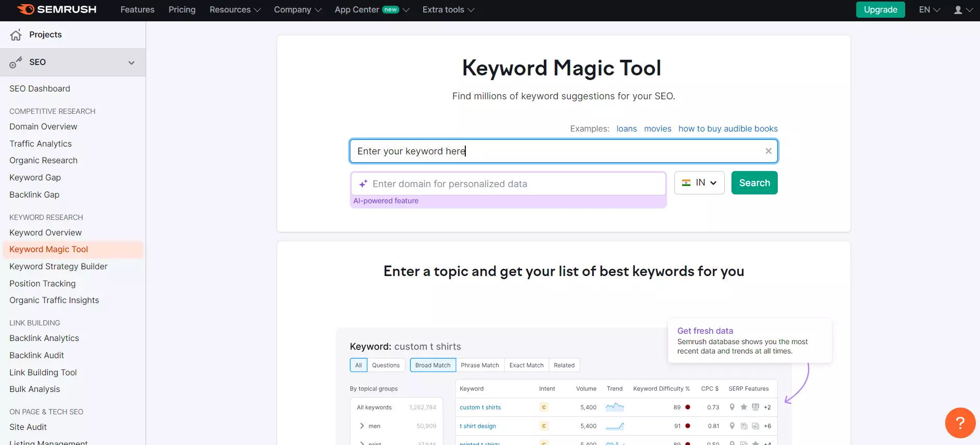The width and height of the screenshot is (980, 445).
Task: Expand the men topical group
Action: pyautogui.click(x=362, y=426)
